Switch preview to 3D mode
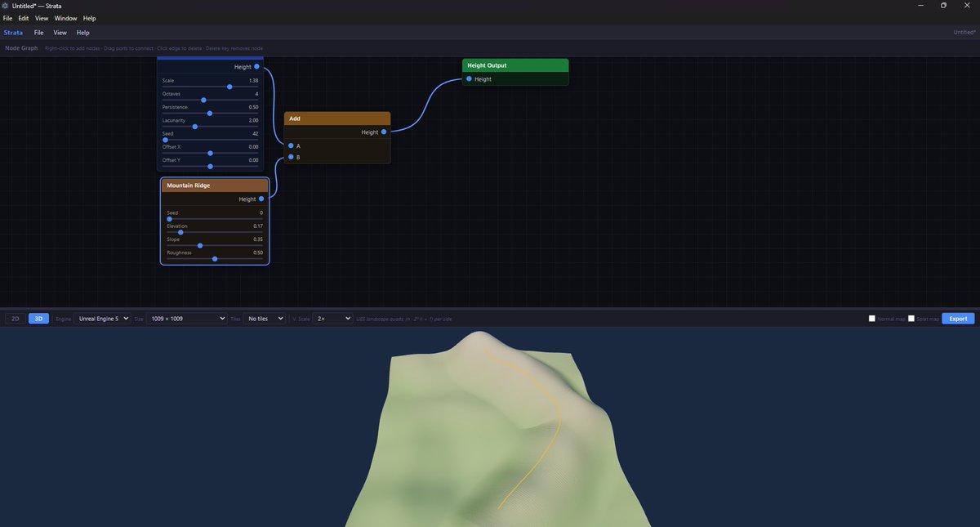 [38, 319]
